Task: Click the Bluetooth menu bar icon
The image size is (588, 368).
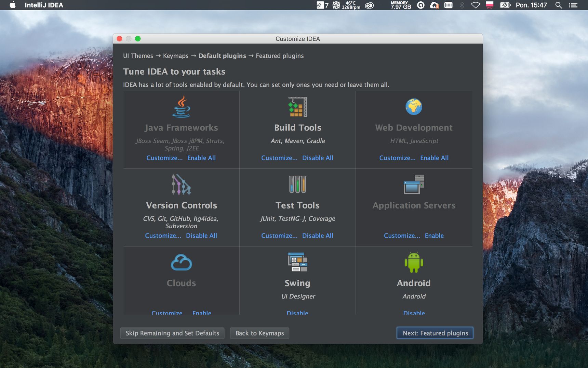Action: [x=462, y=5]
